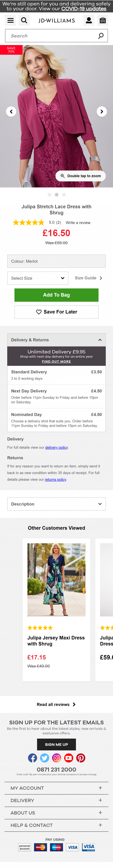The width and height of the screenshot is (113, 868).
Task: Open the returns policy link
Action: click(55, 479)
